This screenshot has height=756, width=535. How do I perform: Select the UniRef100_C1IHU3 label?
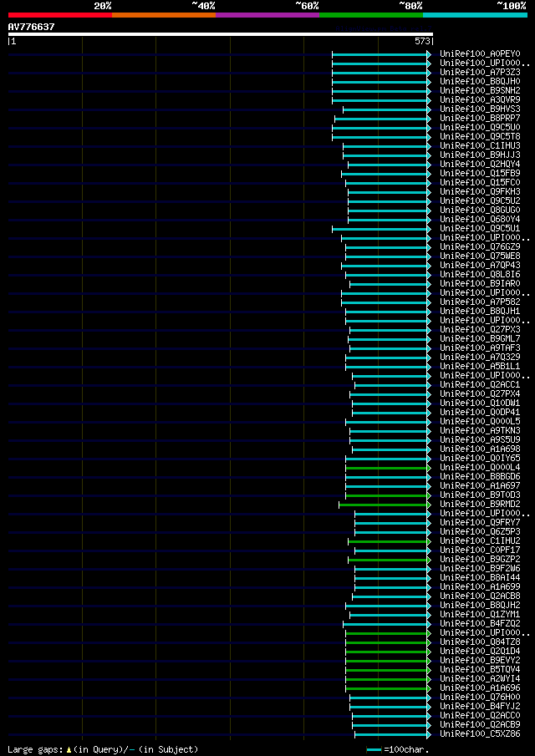click(x=480, y=145)
